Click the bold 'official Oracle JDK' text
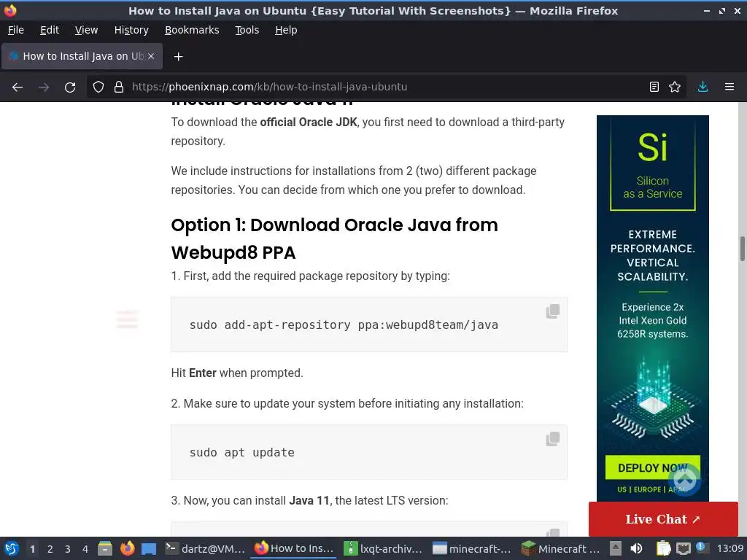 coord(309,122)
